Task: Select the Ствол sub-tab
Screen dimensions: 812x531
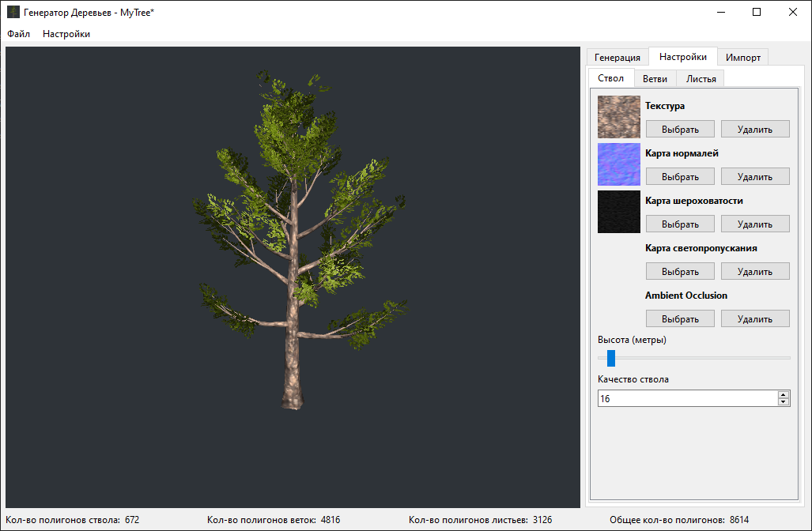Action: [611, 77]
